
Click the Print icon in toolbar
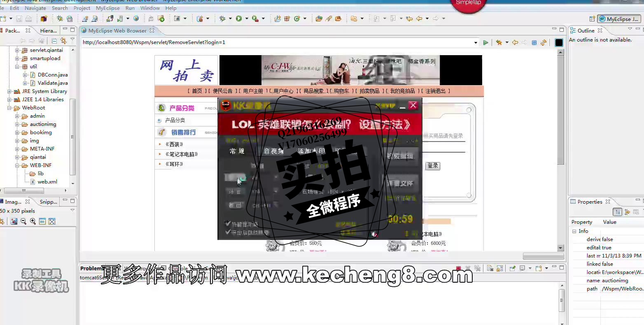coord(29,19)
